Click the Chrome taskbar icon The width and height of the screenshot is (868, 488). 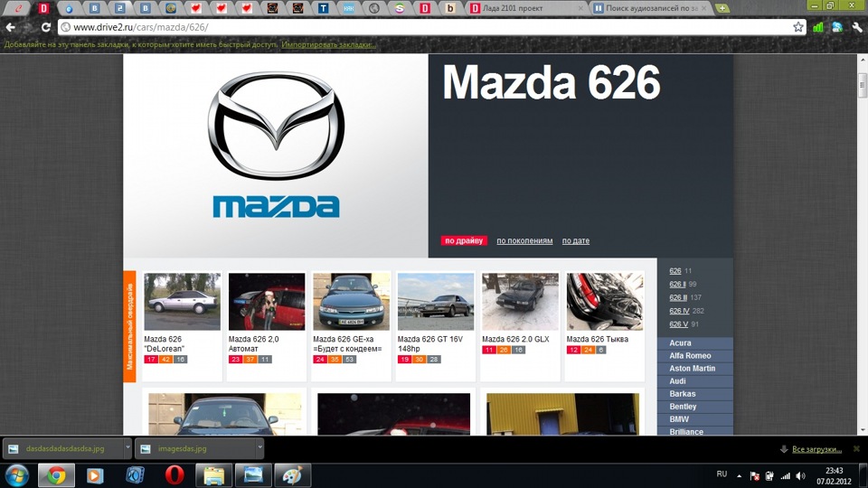pos(56,476)
